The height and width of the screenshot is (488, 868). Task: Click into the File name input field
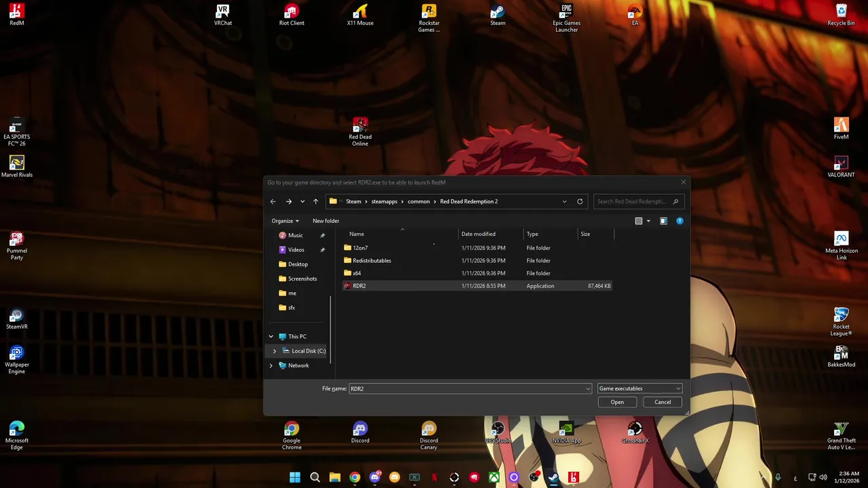(x=467, y=388)
